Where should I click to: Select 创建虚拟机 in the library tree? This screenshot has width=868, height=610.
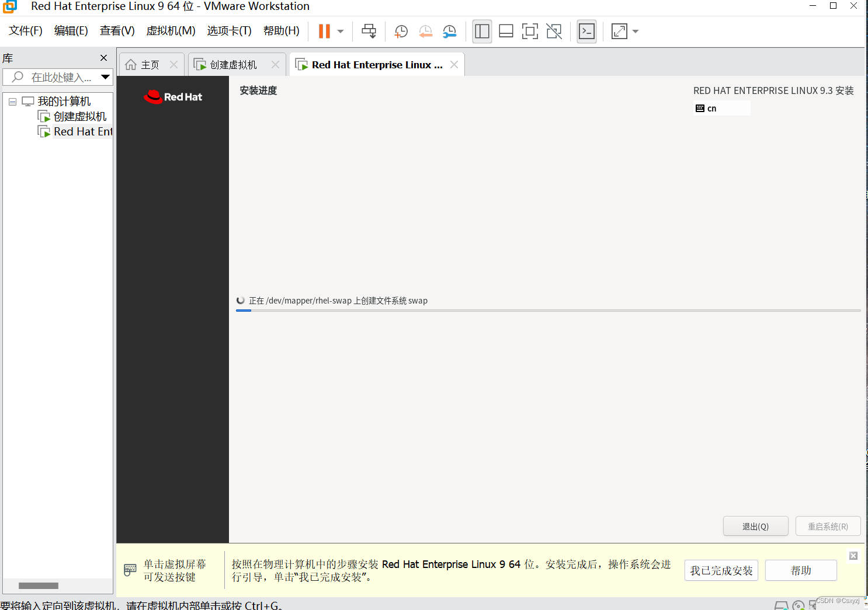80,117
